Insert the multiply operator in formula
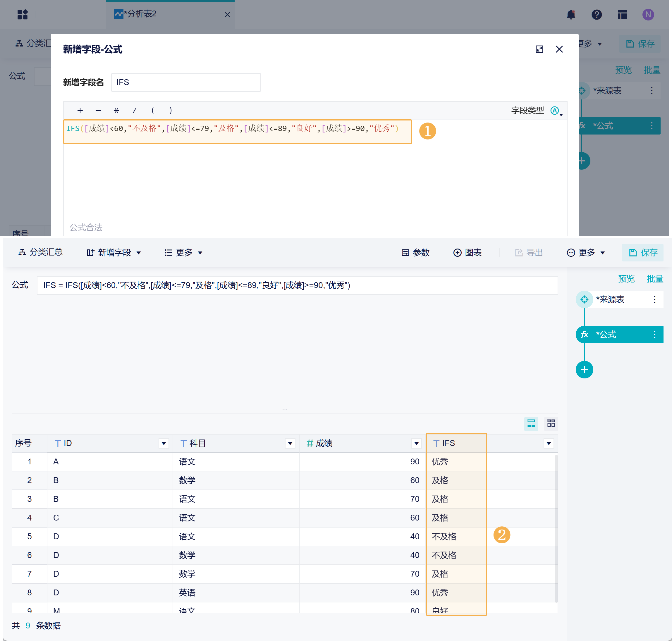This screenshot has width=672, height=641. 116,110
